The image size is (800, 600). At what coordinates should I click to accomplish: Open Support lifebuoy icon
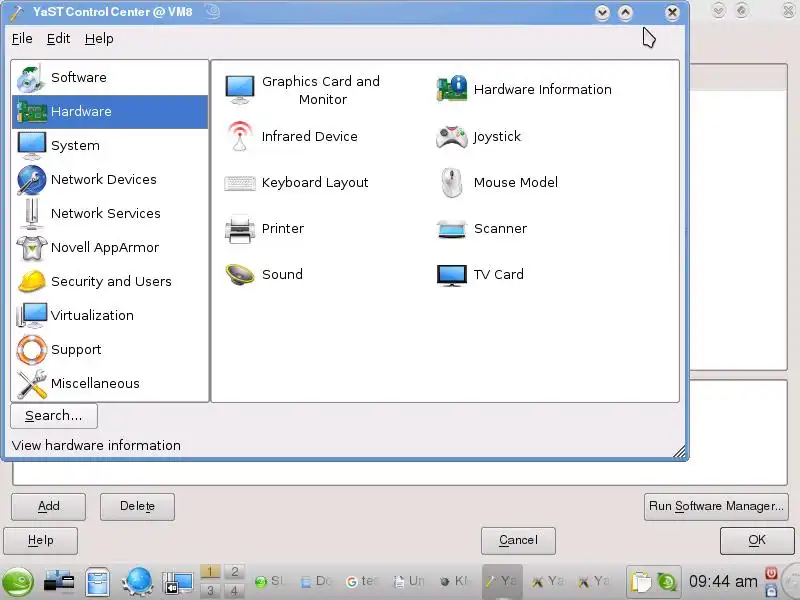pyautogui.click(x=32, y=349)
